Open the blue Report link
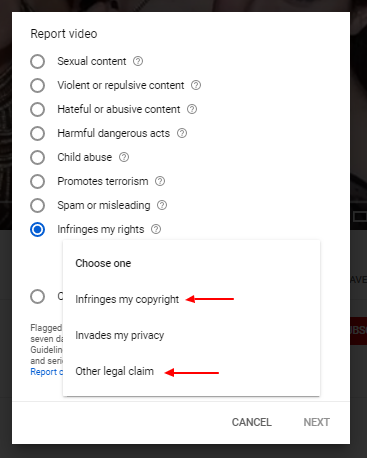Screen dimensions: 367x458 tap(46, 372)
